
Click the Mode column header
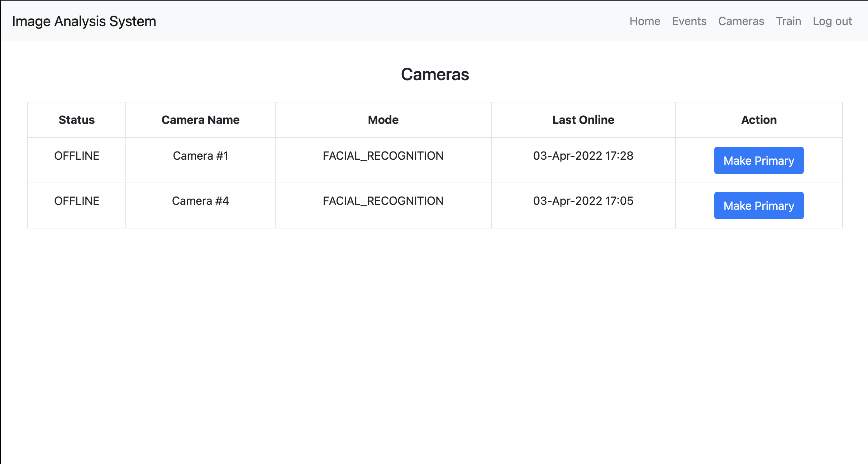pos(383,120)
